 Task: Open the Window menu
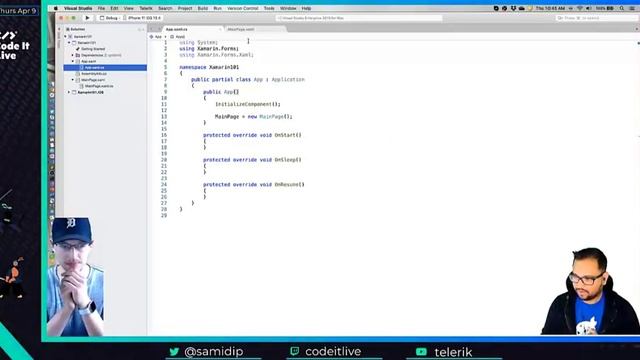288,8
